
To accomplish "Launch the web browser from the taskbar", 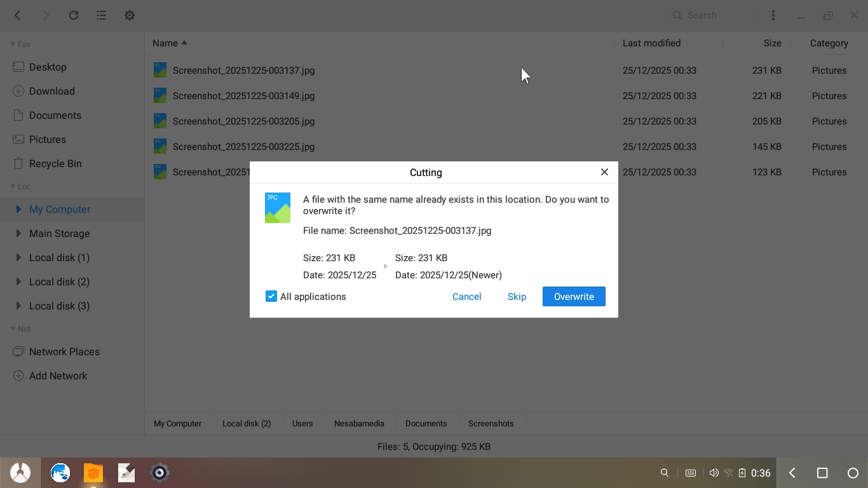I will click(60, 473).
